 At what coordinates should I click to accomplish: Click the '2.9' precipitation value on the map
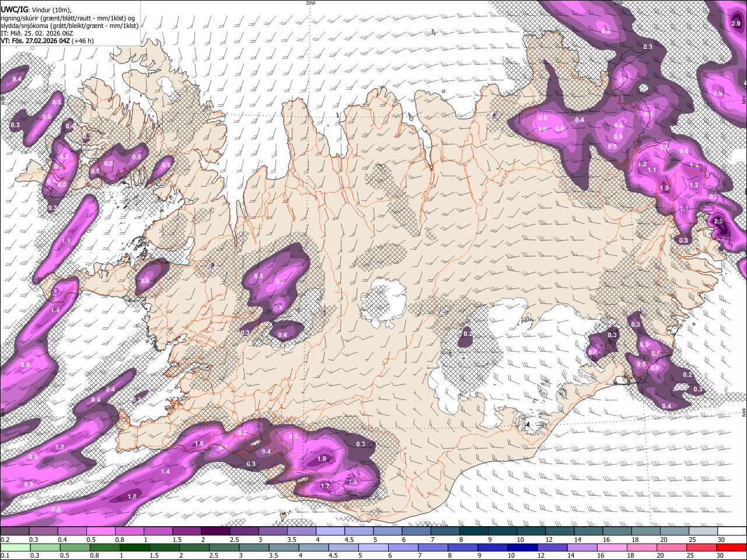point(736,23)
